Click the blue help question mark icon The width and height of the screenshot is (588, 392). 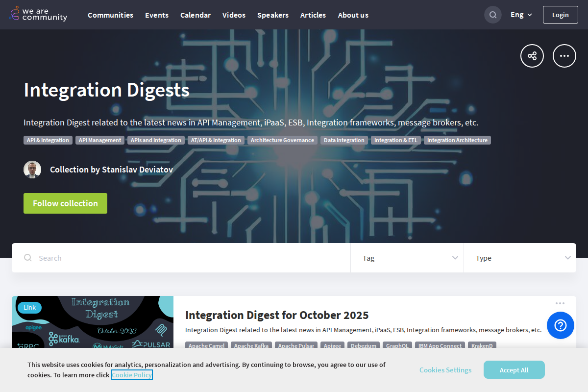560,325
